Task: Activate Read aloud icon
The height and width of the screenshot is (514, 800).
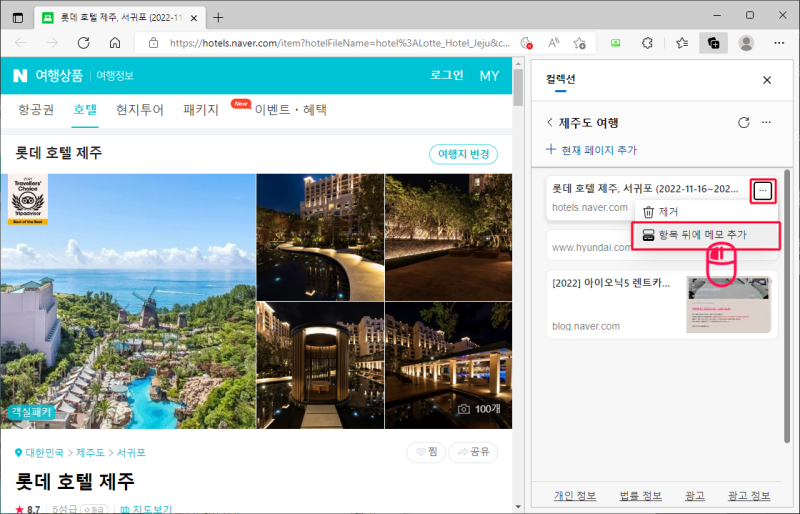Action: click(554, 43)
